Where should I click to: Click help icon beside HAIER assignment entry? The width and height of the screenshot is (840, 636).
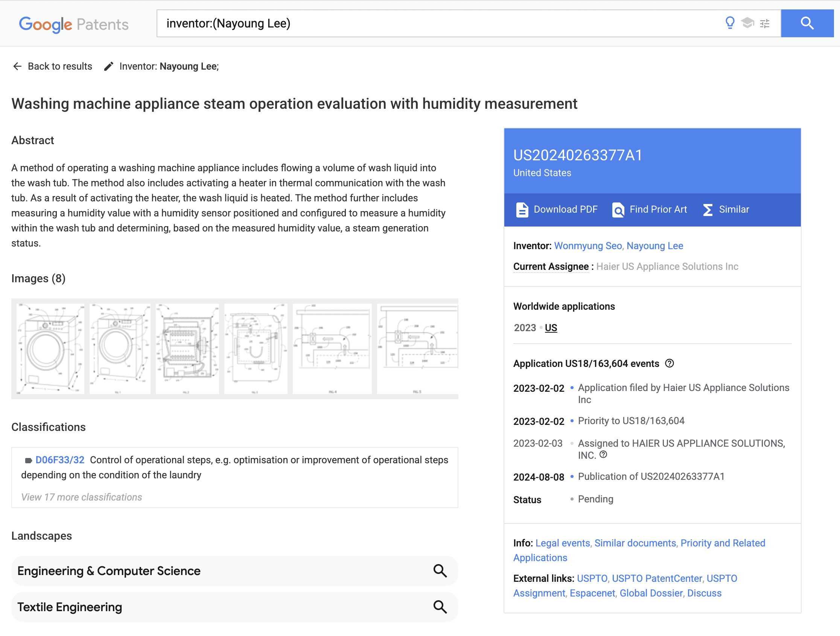[603, 455]
